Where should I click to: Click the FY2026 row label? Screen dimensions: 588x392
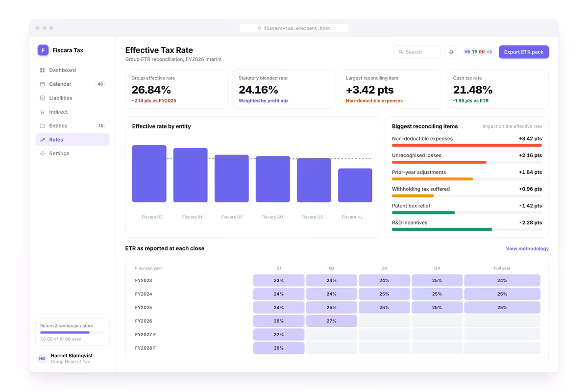tap(144, 321)
